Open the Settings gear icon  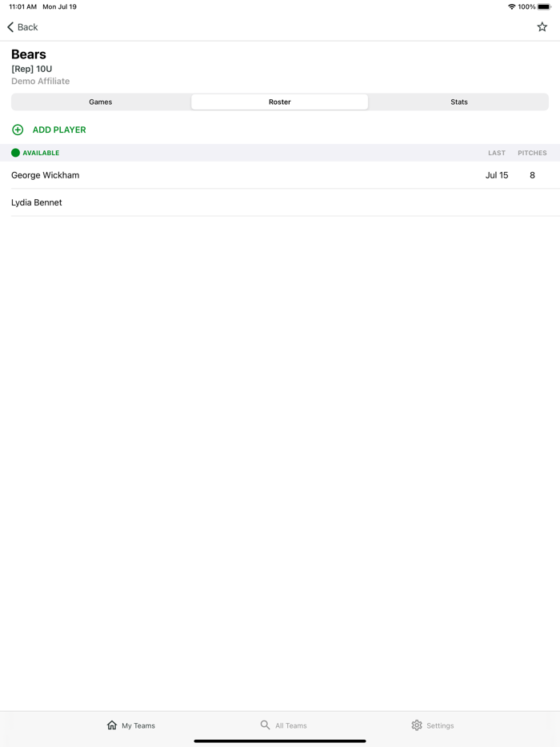[x=417, y=725]
